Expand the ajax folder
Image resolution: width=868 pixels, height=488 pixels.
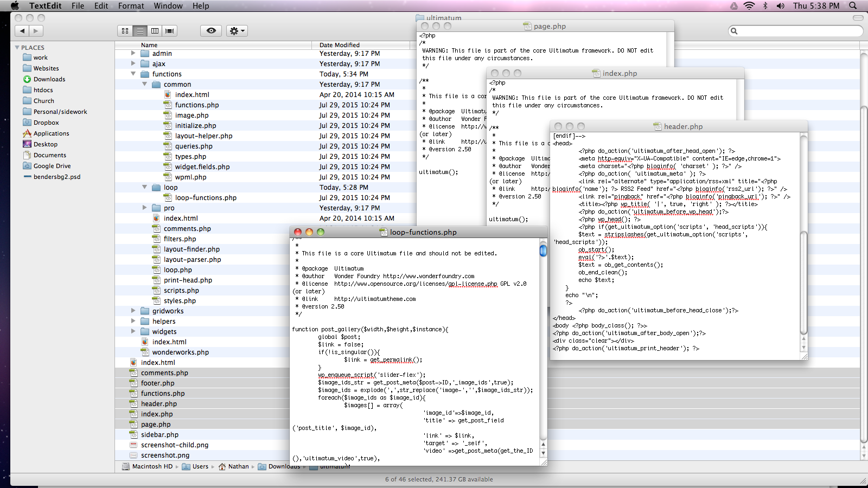click(x=133, y=63)
